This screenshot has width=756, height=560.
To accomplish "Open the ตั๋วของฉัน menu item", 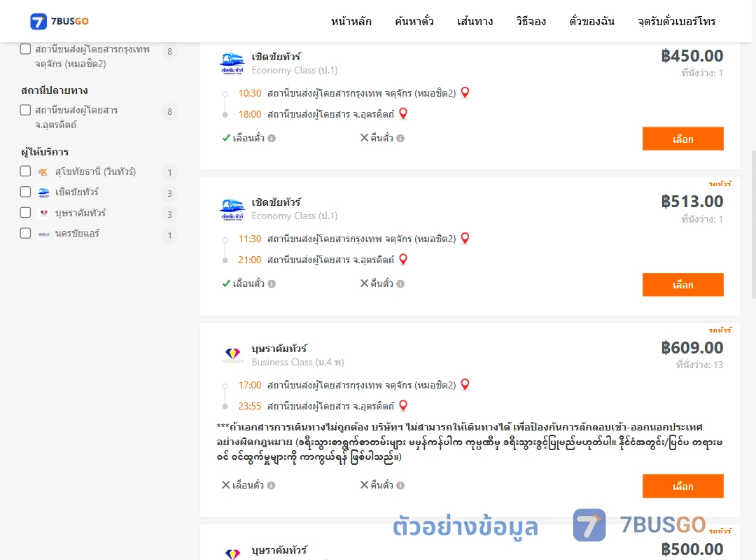I will tap(591, 21).
